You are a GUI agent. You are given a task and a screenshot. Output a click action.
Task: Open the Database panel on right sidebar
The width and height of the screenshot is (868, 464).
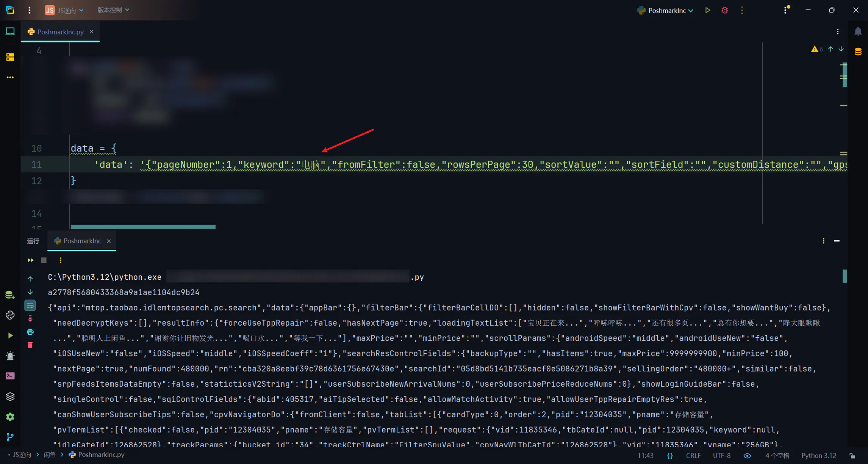tap(858, 52)
